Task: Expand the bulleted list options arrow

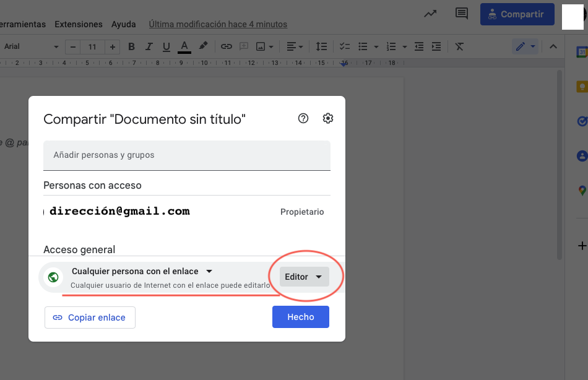Action: pyautogui.click(x=376, y=47)
